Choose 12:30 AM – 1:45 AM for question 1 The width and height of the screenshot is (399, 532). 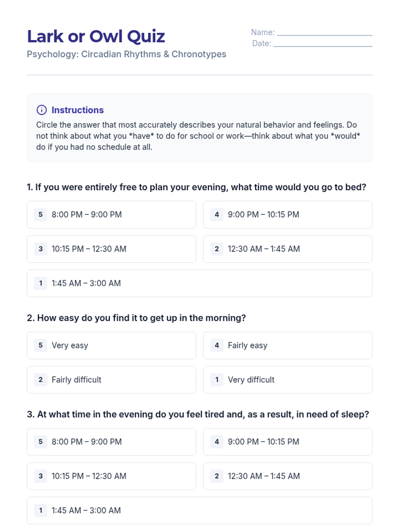coord(288,249)
